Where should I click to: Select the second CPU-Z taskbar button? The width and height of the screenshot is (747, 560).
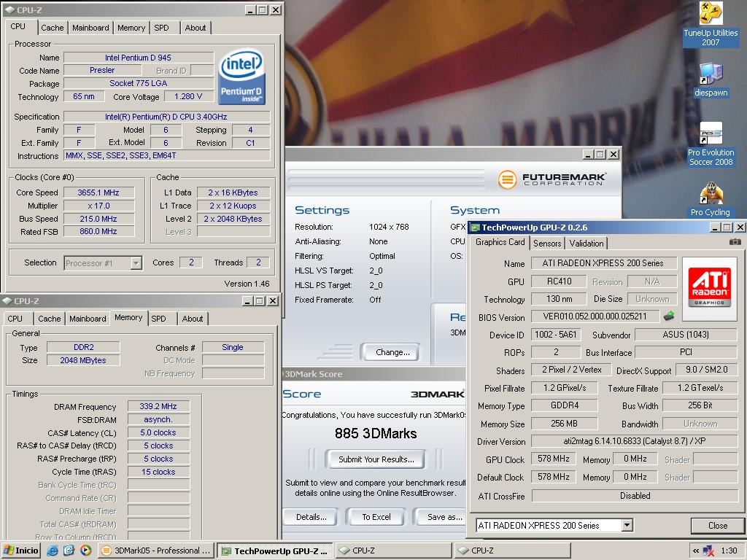(x=511, y=551)
